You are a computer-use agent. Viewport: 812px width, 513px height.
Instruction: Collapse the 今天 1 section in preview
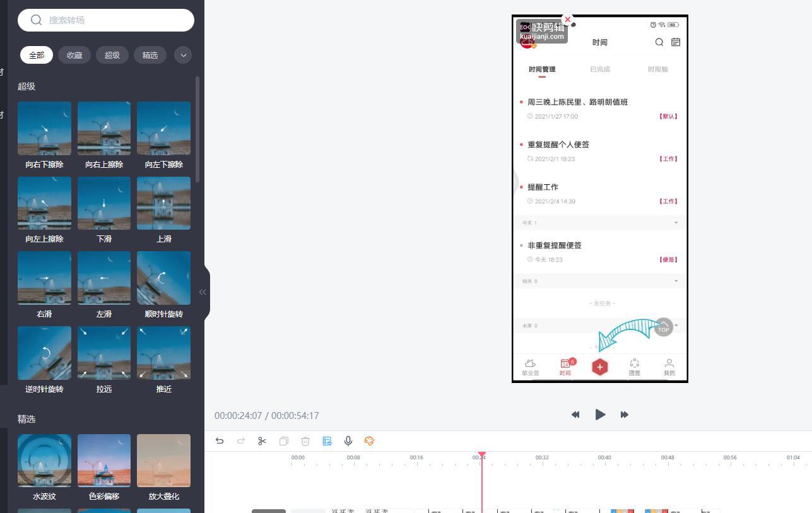coord(676,223)
